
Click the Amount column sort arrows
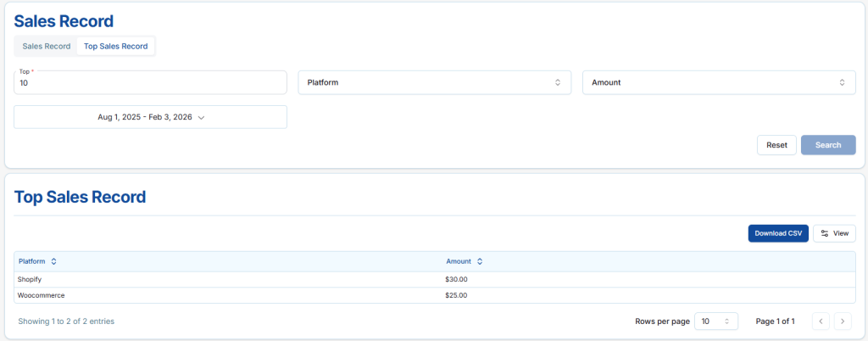click(480, 261)
